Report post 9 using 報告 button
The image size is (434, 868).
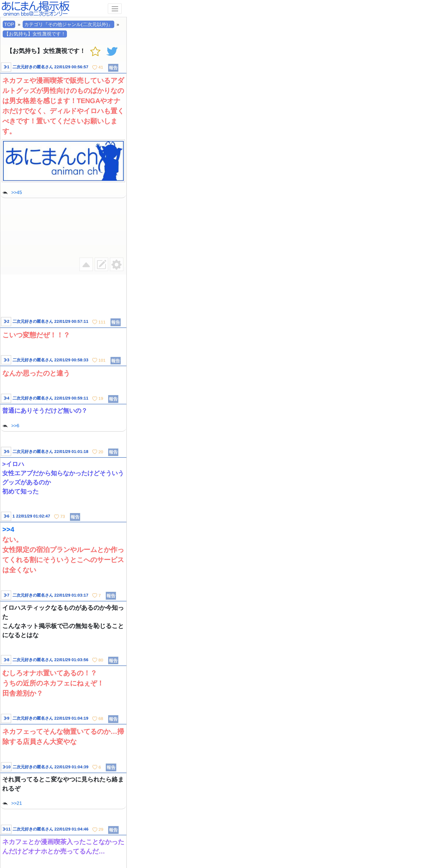pos(113,719)
